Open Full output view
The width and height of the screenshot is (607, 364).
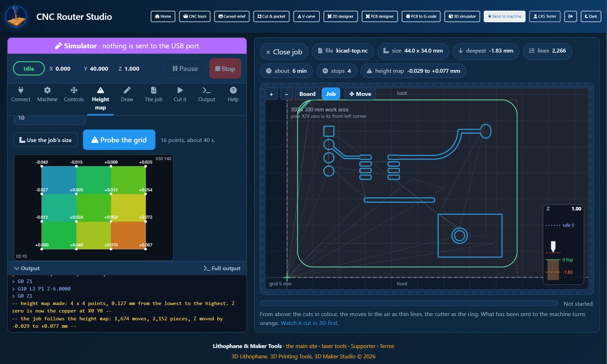222,268
